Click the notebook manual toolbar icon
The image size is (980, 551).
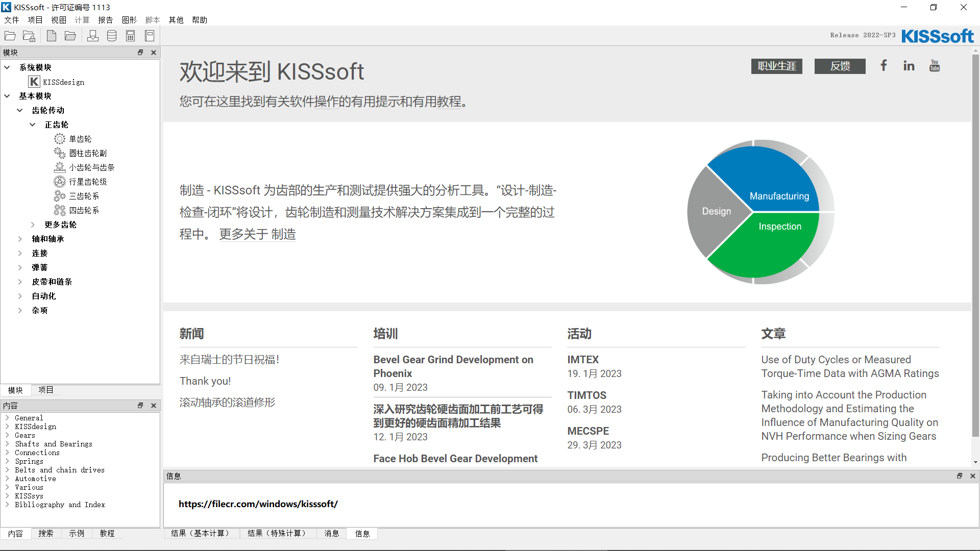150,36
